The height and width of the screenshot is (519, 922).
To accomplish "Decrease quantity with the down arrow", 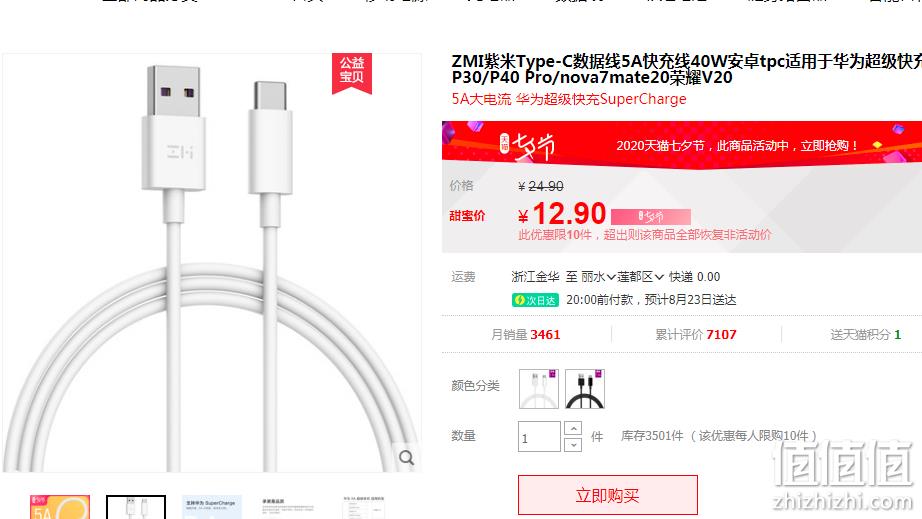I will [x=573, y=445].
